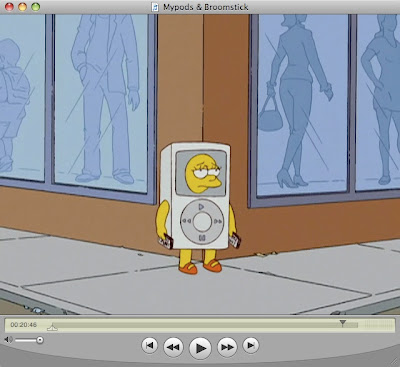The width and height of the screenshot is (400, 367).
Task: Click the playhead marker on the timeline
Action: [343, 323]
